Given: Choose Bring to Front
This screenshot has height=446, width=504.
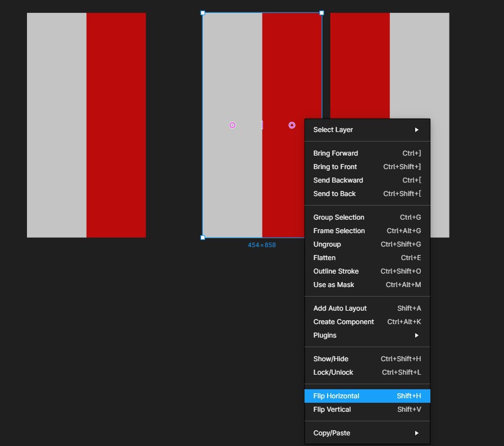Looking at the screenshot, I should coord(367,167).
